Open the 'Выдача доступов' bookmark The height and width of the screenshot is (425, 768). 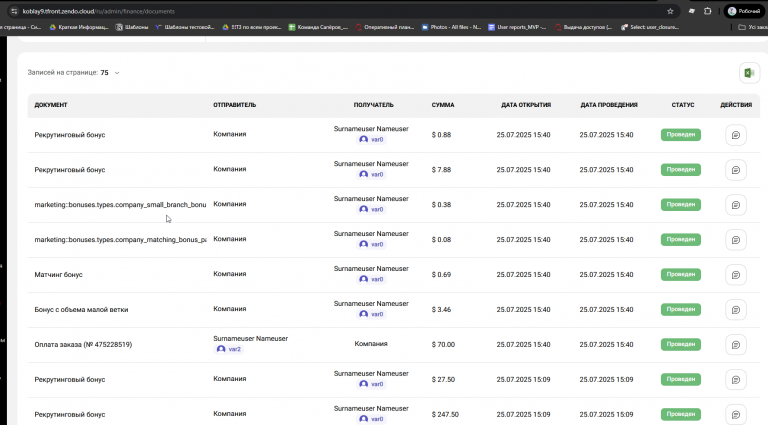584,27
